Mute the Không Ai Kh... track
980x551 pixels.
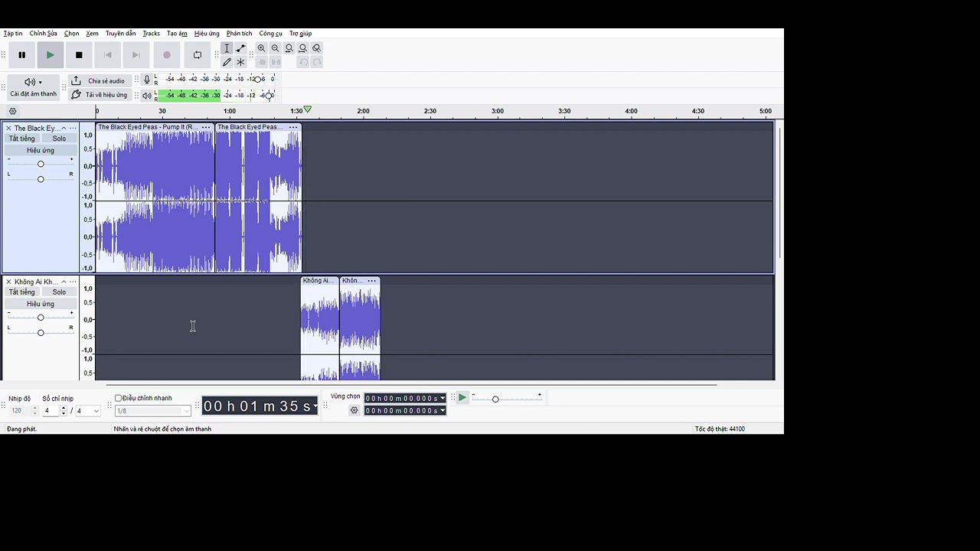click(21, 292)
